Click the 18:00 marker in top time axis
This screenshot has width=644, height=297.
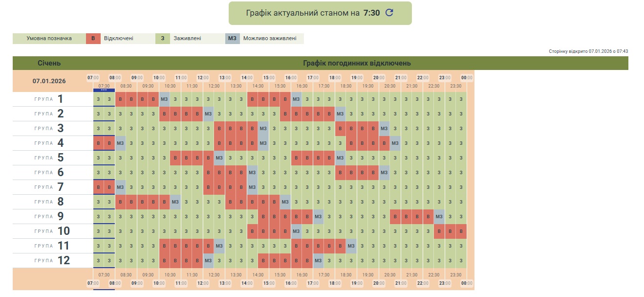335,78
